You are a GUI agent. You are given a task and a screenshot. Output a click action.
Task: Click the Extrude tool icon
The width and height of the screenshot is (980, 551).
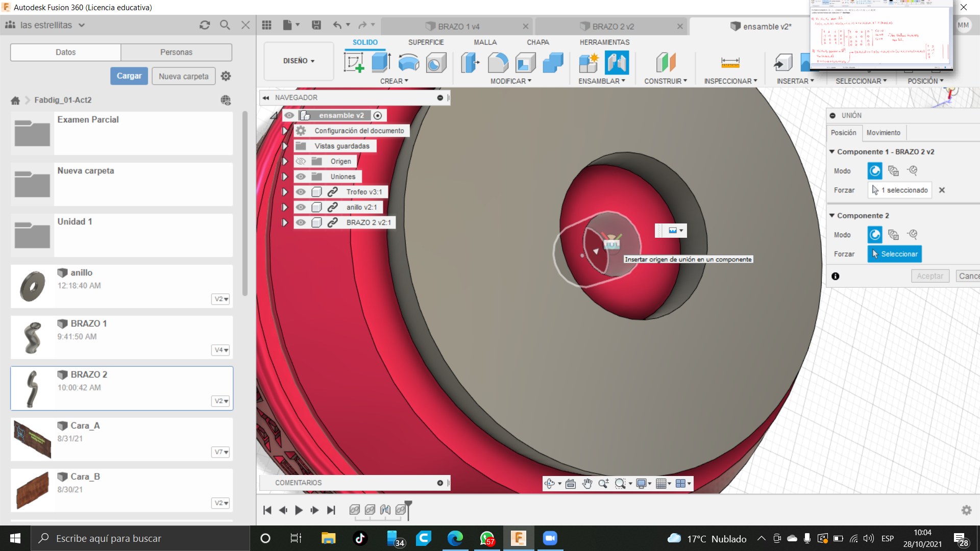pyautogui.click(x=381, y=63)
